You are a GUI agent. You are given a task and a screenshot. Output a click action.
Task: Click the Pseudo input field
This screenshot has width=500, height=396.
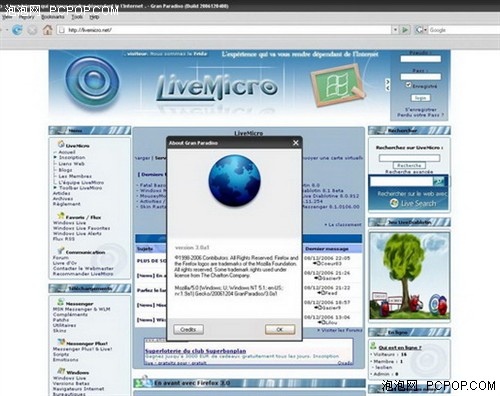pos(421,59)
